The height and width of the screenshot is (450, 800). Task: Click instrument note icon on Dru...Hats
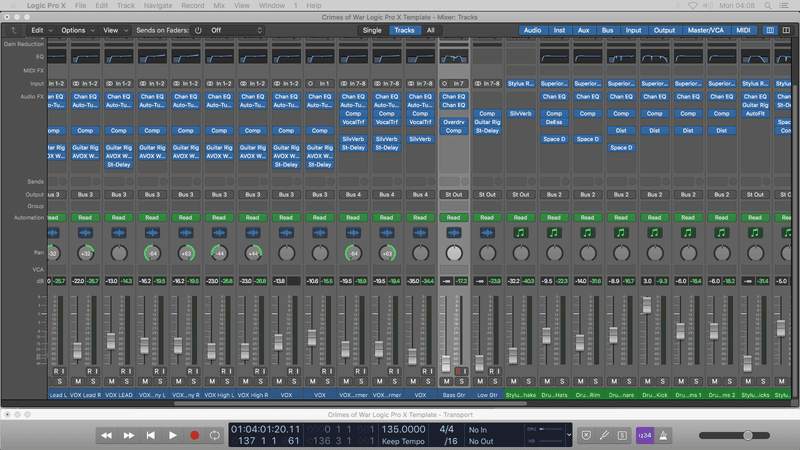(554, 233)
